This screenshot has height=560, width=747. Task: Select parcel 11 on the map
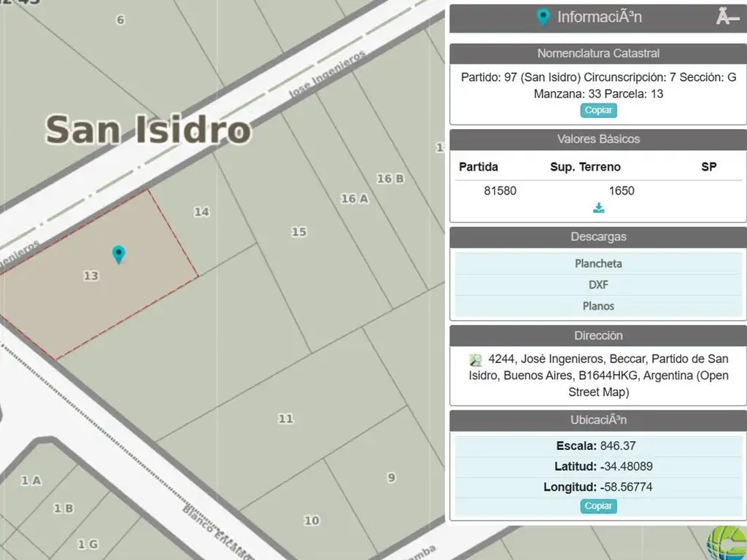pos(285,419)
